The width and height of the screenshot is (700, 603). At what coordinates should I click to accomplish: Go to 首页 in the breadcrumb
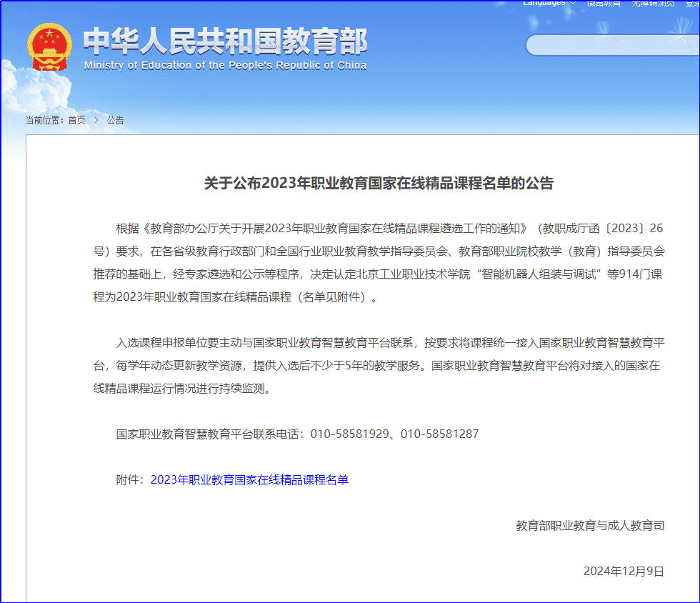pyautogui.click(x=76, y=120)
